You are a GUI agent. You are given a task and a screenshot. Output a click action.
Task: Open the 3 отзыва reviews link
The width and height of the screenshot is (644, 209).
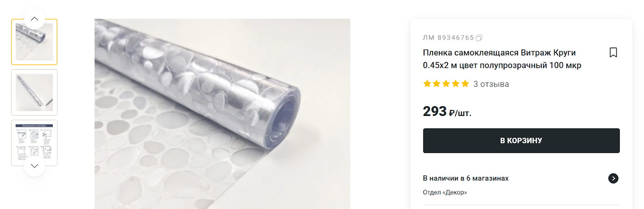click(x=491, y=84)
